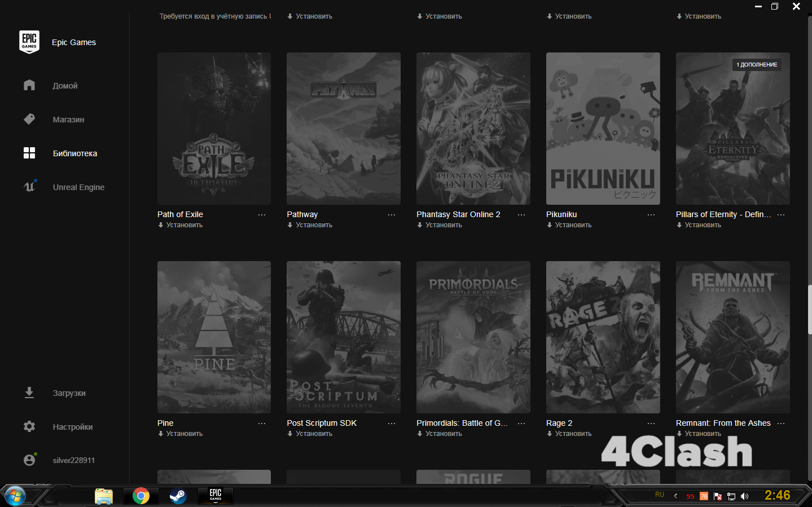The height and width of the screenshot is (507, 812).
Task: Show hidden tray icons arrow
Action: tap(675, 496)
